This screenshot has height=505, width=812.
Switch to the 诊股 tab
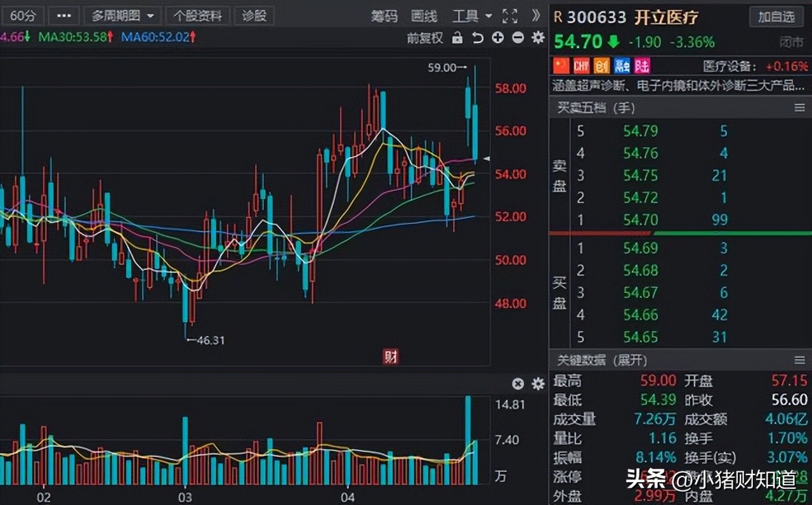coord(254,16)
